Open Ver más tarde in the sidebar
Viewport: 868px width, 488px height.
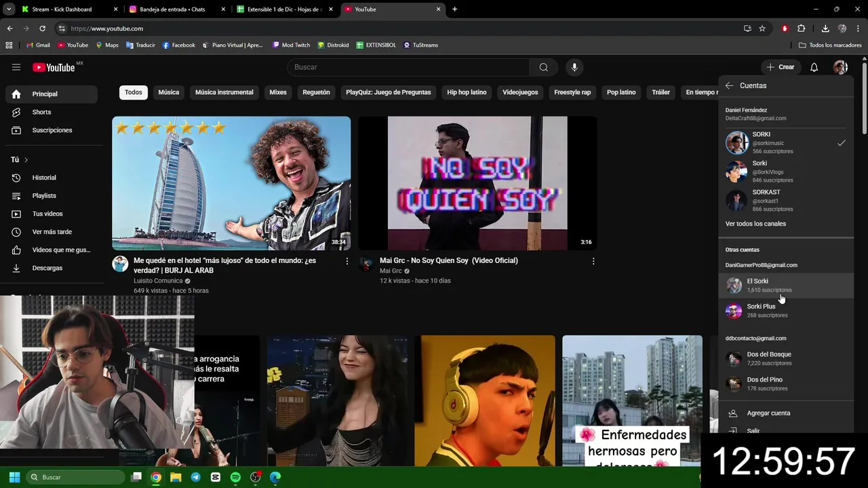[51, 232]
